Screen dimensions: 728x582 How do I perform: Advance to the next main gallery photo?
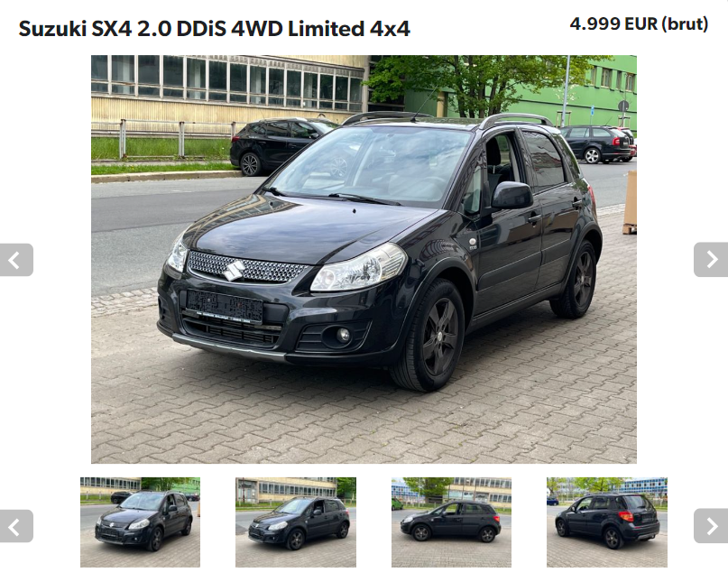[711, 259]
